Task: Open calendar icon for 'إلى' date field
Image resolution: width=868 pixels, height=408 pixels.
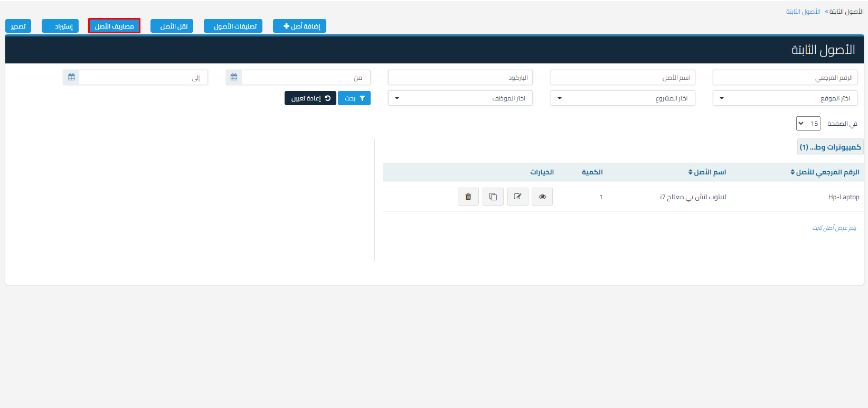Action: point(71,78)
